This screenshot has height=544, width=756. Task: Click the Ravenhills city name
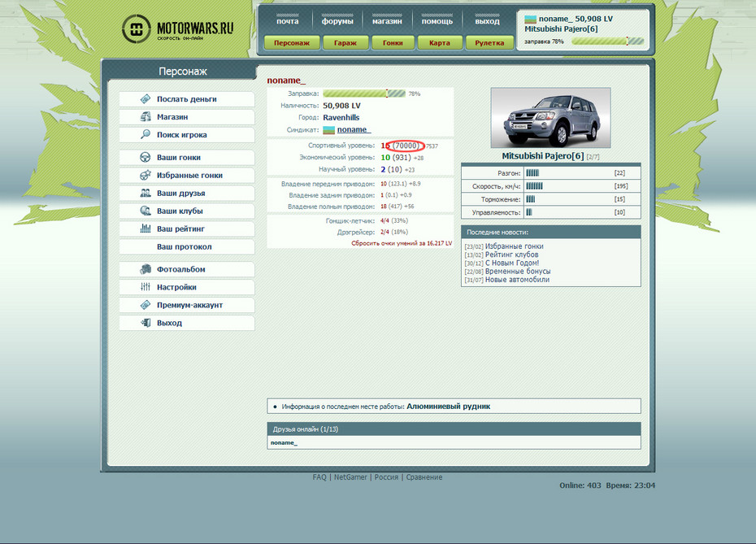coord(341,117)
